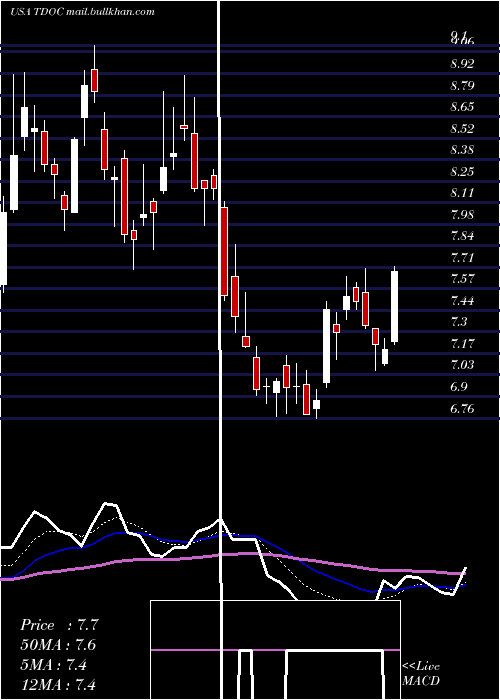The image size is (500, 700).
Task: Click the 7.03 price level label
Action: (462, 365)
